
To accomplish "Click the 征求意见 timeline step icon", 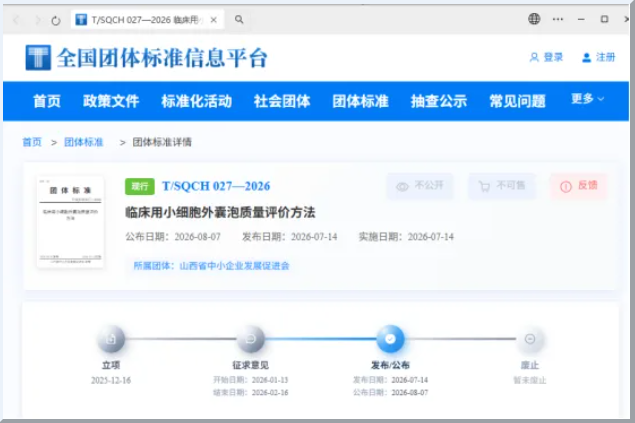I will tap(251, 339).
